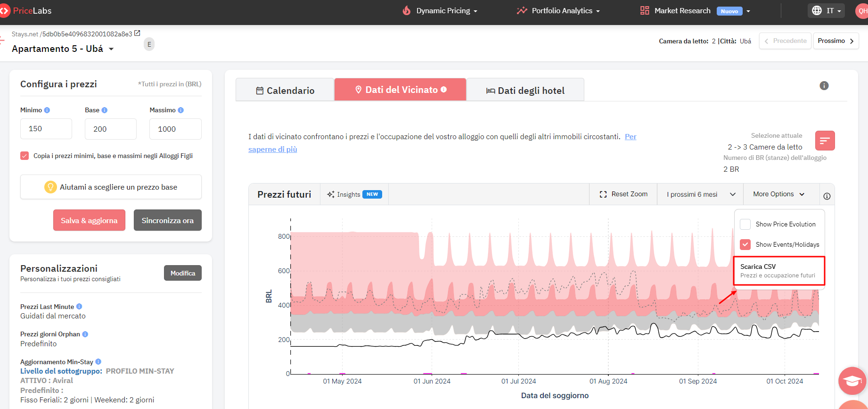Enable the Show Price Evolution checkbox
Screen dimensions: 868x409
point(745,224)
